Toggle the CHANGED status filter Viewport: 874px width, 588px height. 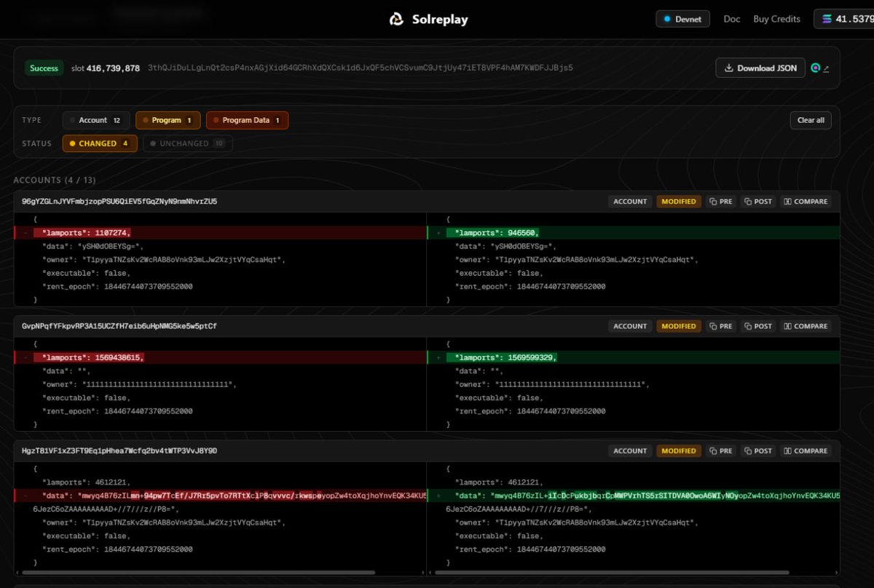click(100, 143)
